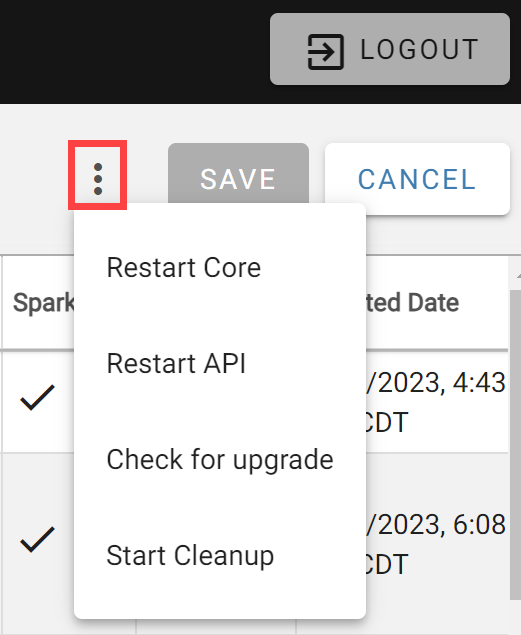Click the table's vertical scrollbar thumb
This screenshot has width=521, height=635.
515,444
